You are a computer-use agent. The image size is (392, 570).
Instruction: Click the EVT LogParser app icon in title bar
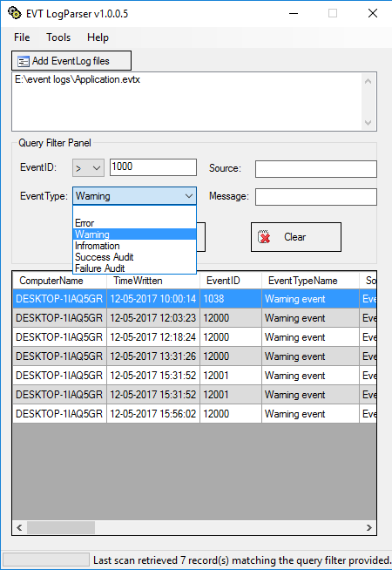pos(15,13)
